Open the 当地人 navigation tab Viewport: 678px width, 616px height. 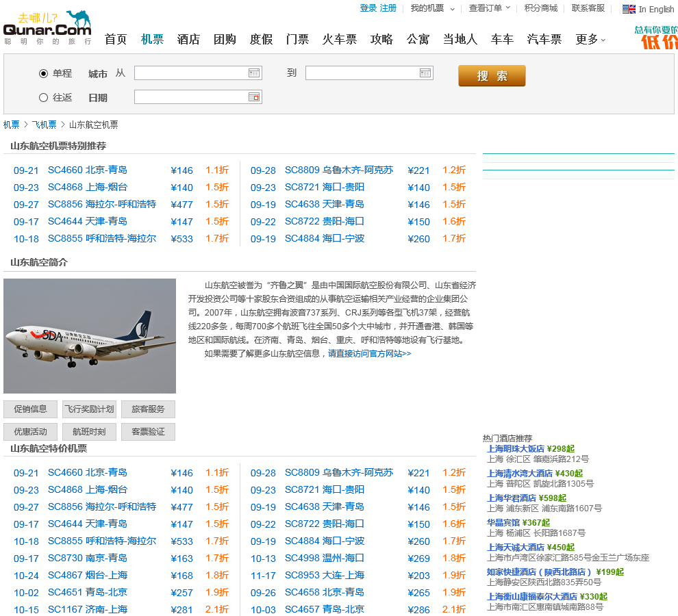tap(460, 39)
